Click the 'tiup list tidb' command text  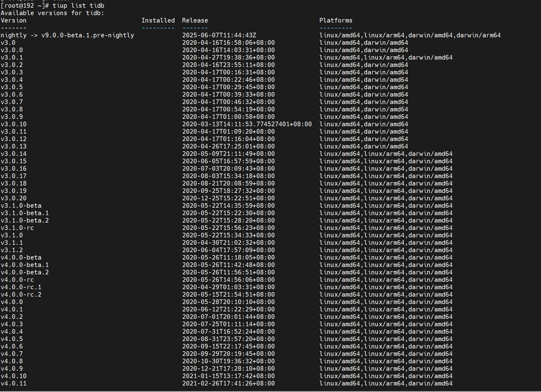(x=78, y=6)
